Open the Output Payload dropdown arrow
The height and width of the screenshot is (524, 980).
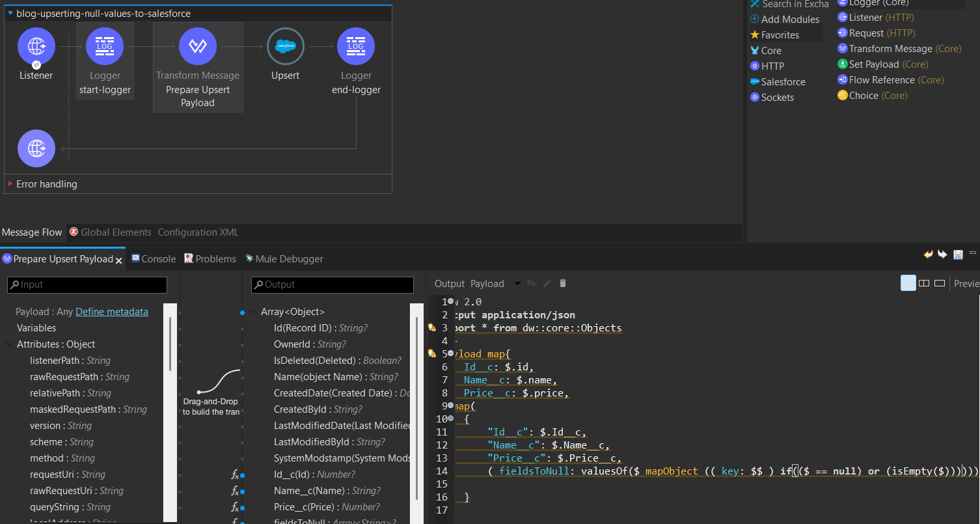coord(517,283)
